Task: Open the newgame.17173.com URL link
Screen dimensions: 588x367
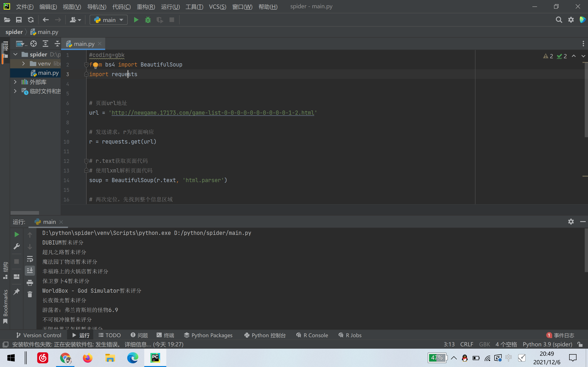Action: point(213,113)
